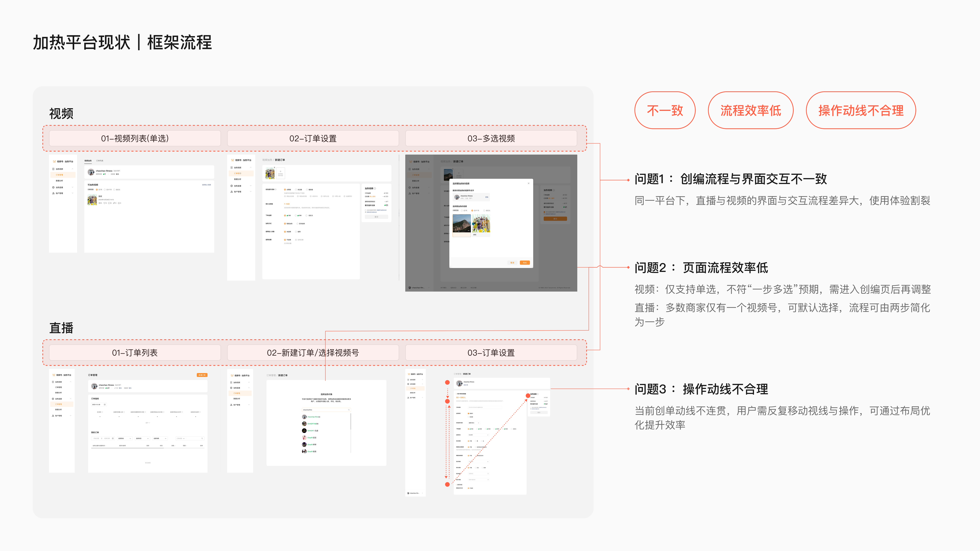Click the info icon beside 加热直播 in 03-订单设置 summary
The image size is (980, 551).
click(x=538, y=394)
